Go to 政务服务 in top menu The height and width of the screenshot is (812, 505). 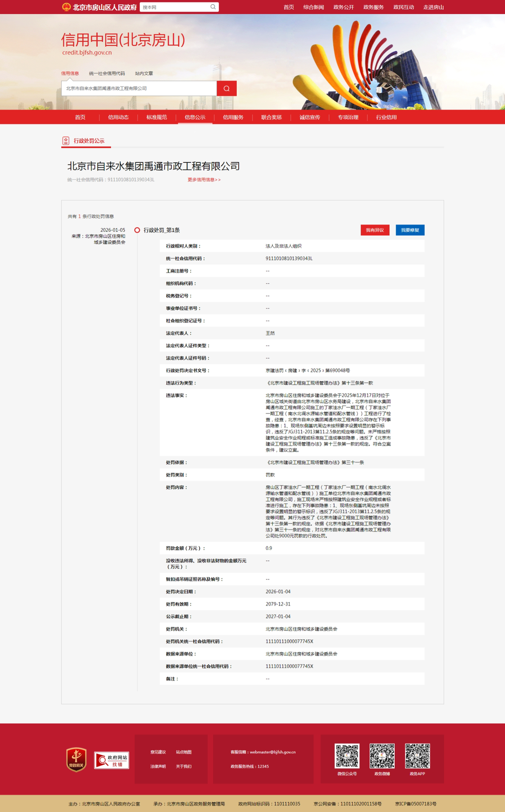pyautogui.click(x=373, y=7)
